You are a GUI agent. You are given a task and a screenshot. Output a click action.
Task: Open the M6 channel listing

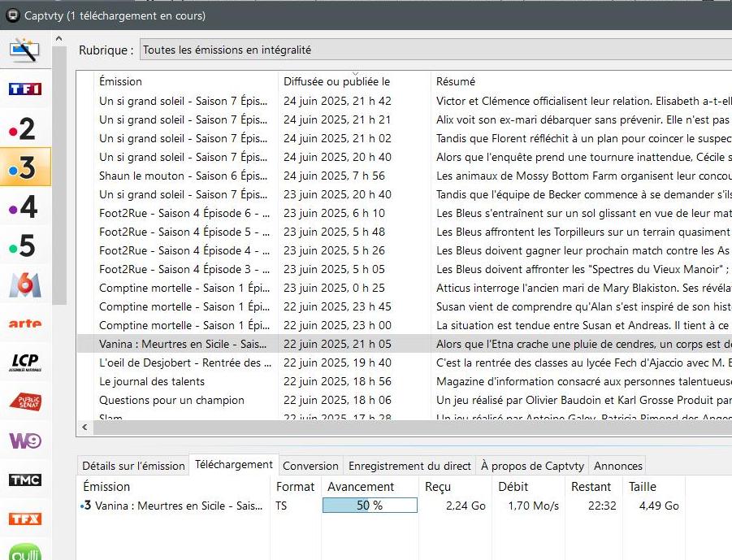(x=25, y=284)
